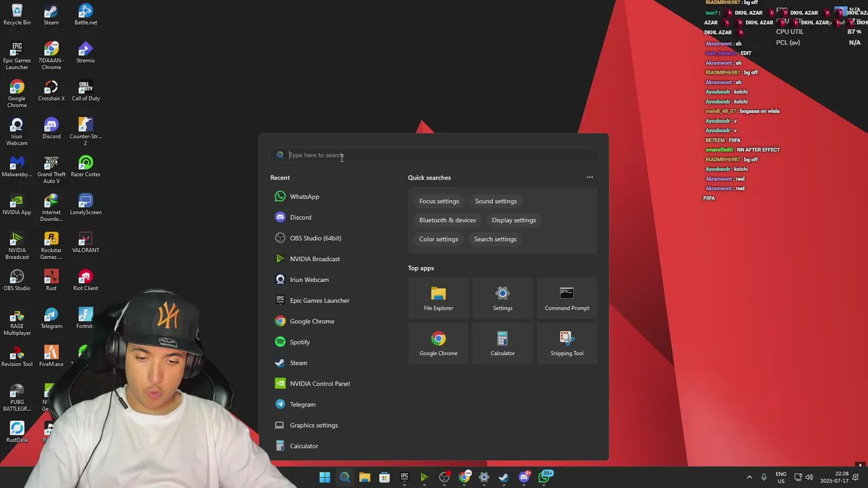Select the Call of Duty desktop icon
The image size is (868, 488).
pos(85,91)
